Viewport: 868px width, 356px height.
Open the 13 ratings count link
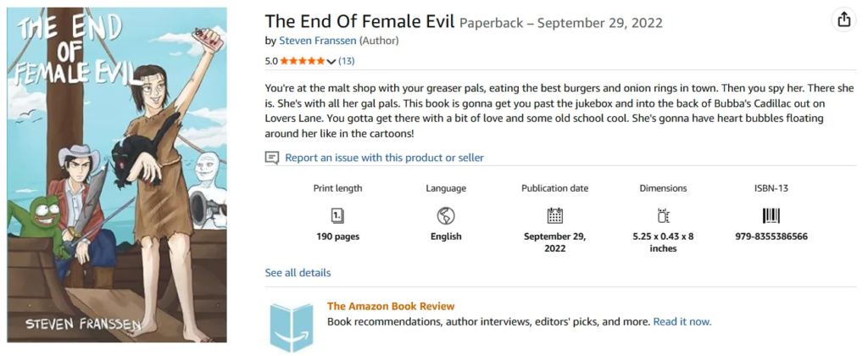pos(347,61)
